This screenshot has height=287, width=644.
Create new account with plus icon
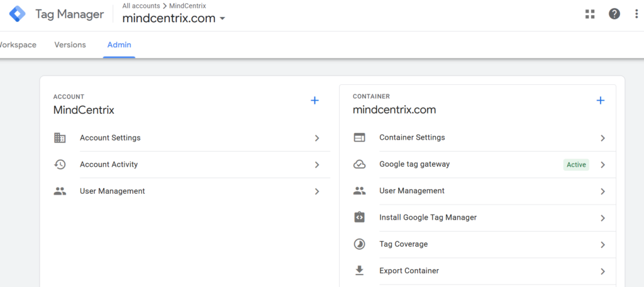(314, 100)
